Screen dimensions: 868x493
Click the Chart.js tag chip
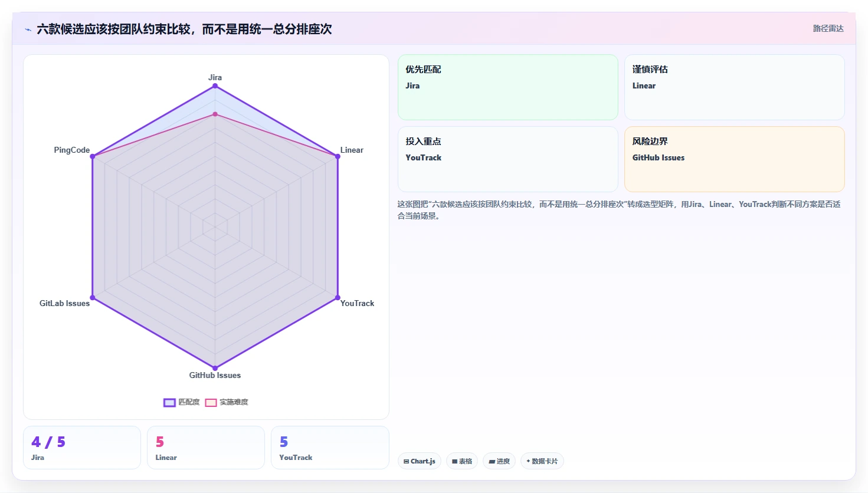(x=420, y=461)
